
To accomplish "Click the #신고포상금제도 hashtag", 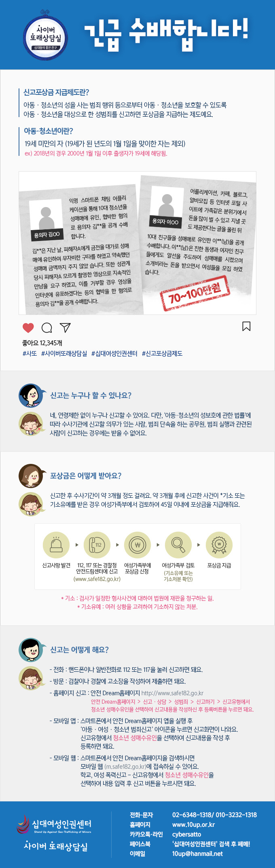I will click(162, 353).
